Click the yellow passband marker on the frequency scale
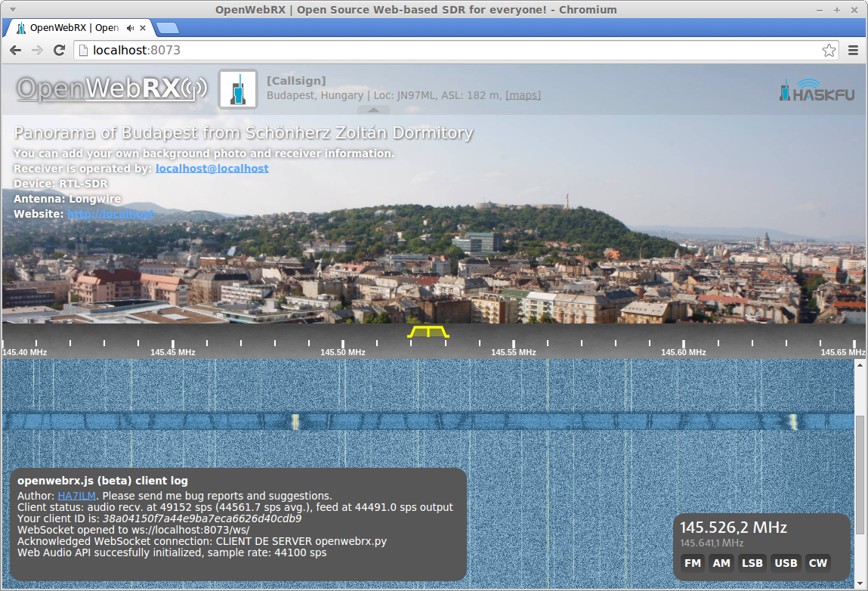The image size is (868, 591). [428, 333]
